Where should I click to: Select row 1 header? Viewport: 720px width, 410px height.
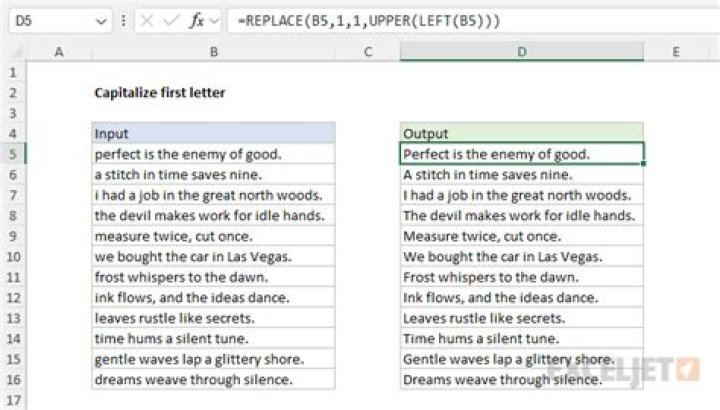pos(13,72)
